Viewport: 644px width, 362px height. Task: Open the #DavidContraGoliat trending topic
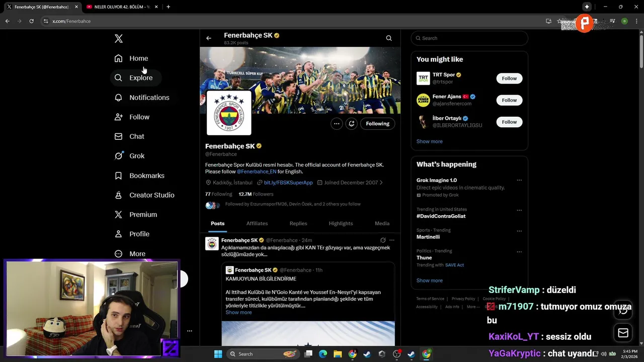click(x=441, y=216)
